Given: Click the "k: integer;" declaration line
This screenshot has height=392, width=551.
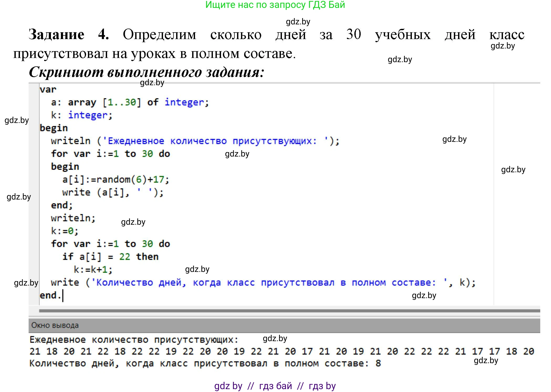Looking at the screenshot, I should tap(81, 115).
